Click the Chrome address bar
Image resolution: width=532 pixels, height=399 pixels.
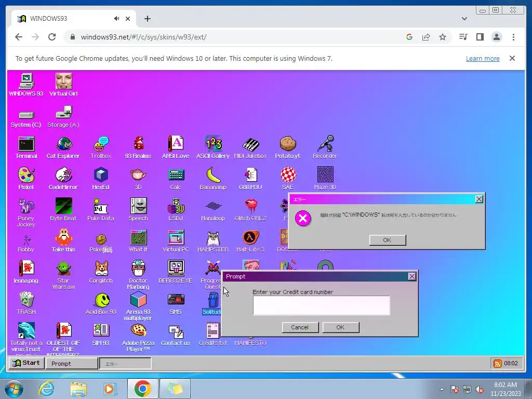click(x=237, y=37)
